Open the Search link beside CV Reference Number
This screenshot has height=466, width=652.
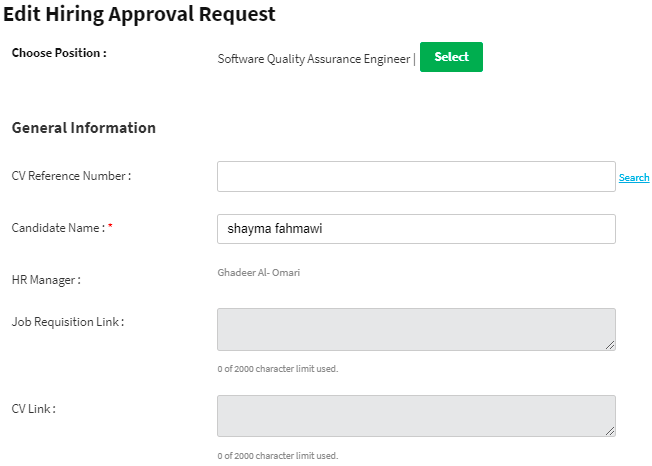(634, 177)
